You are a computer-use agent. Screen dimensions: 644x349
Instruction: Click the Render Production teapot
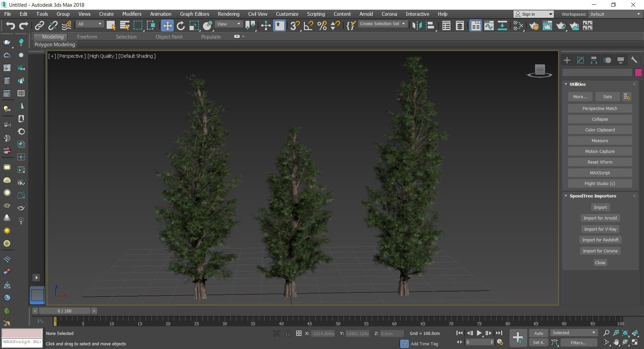coord(561,25)
